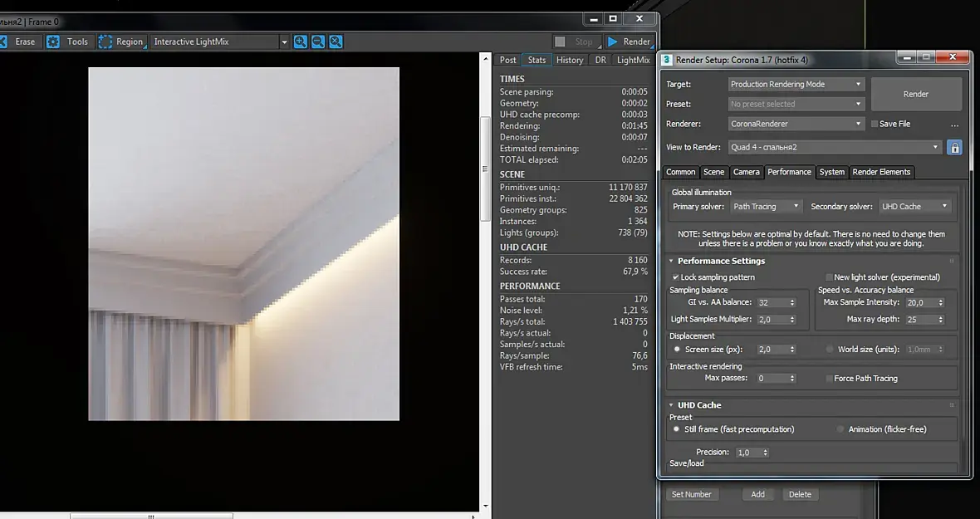Open the History tab

(x=570, y=60)
